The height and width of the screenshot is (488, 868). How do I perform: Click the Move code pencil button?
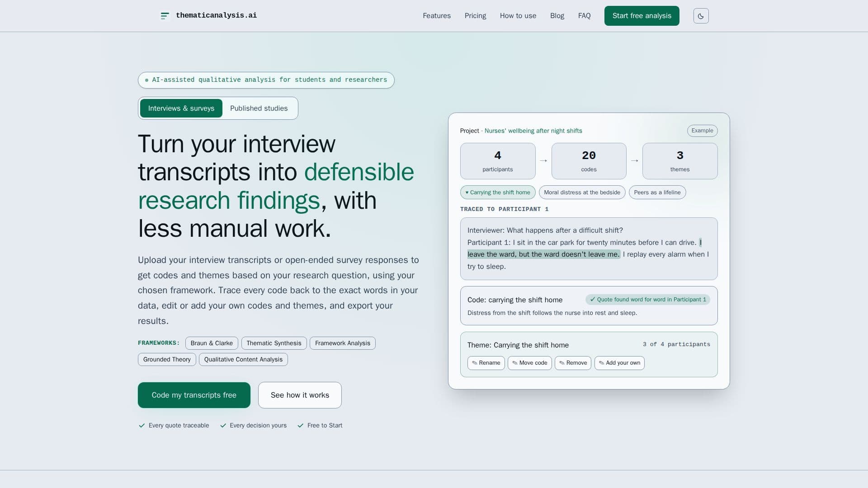click(x=529, y=363)
